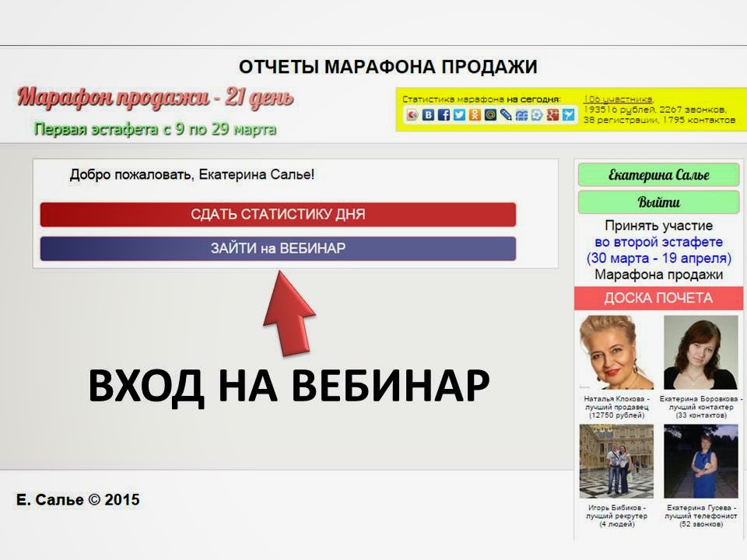Image resolution: width=747 pixels, height=560 pixels.
Task: Click the Добро пожаловать, Екатерина Салье! greeting
Action: coord(192,175)
